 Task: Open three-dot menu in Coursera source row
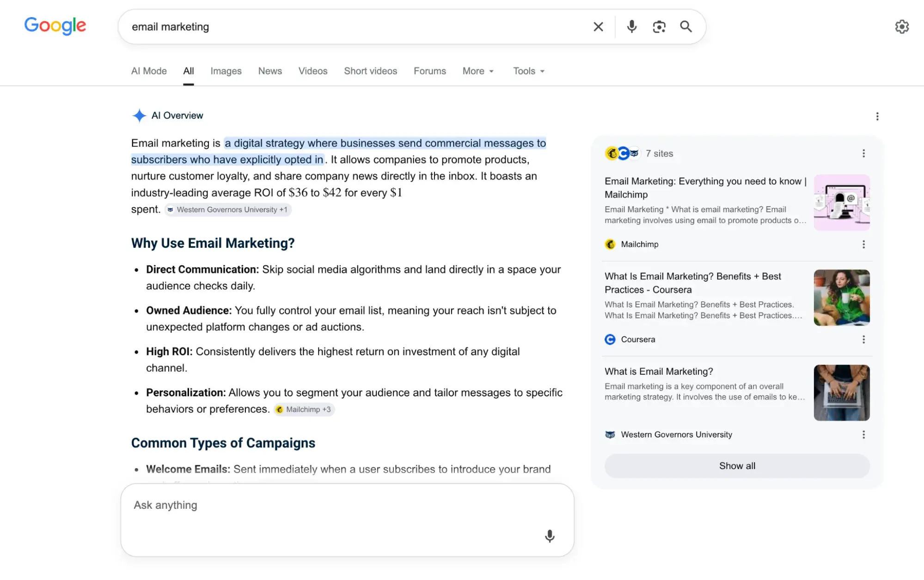tap(863, 339)
